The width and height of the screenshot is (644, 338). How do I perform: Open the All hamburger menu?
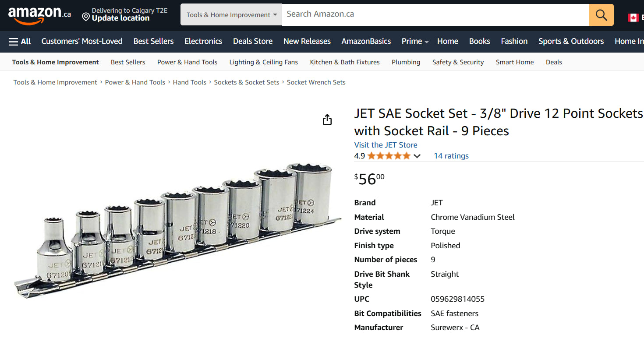coord(20,42)
